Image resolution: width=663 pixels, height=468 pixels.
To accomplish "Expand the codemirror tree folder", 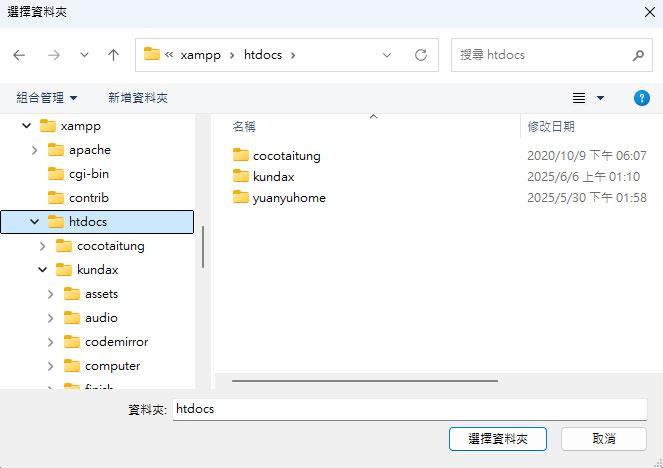I will point(50,342).
